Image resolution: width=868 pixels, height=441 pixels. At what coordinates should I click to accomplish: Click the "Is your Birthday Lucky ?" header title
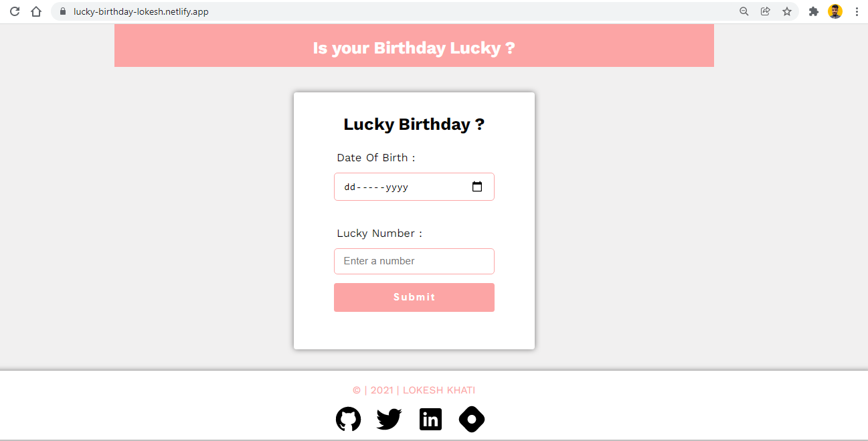click(414, 48)
